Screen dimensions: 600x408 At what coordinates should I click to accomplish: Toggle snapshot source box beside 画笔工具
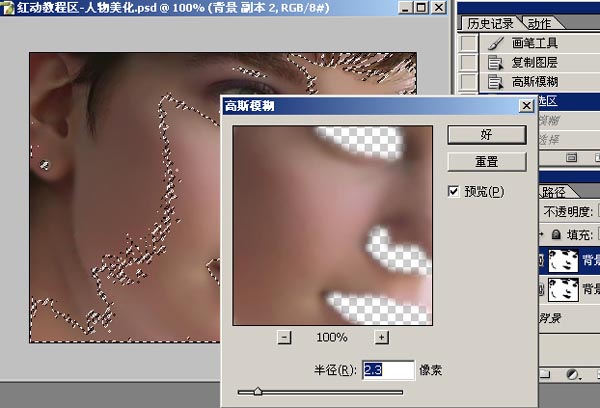[x=467, y=44]
